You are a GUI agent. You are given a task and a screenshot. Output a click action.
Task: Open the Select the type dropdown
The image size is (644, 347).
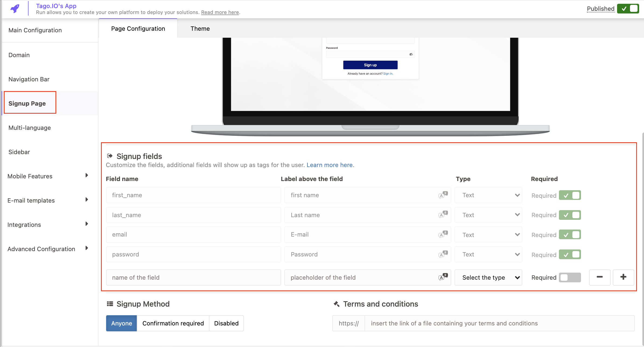pyautogui.click(x=488, y=277)
